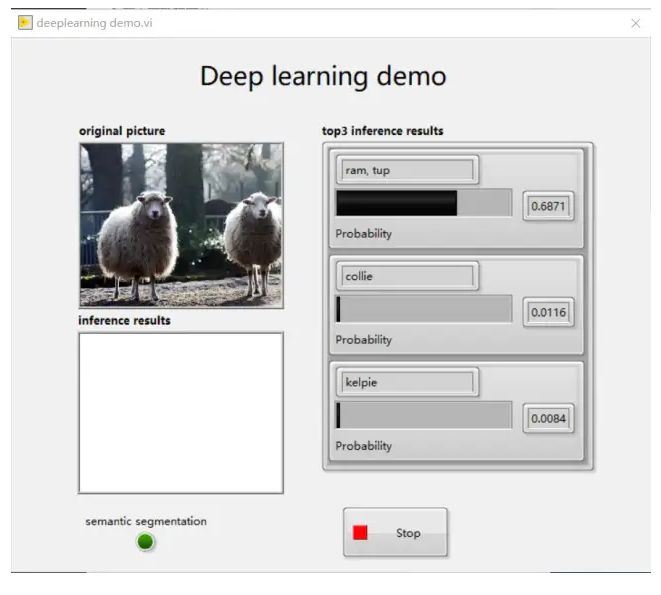Click the 'top3 inference results' label
The height and width of the screenshot is (595, 661).
[382, 131]
